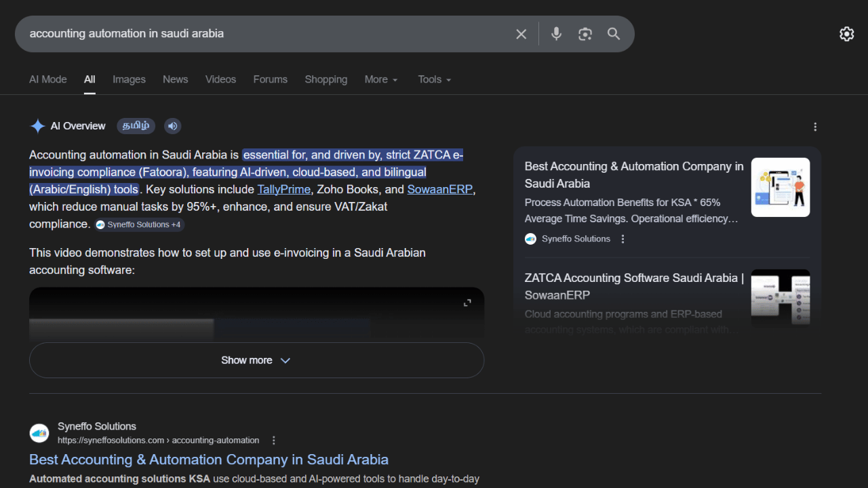
Task: Click the ZATCA Accounting Software result thumbnail
Action: click(780, 299)
